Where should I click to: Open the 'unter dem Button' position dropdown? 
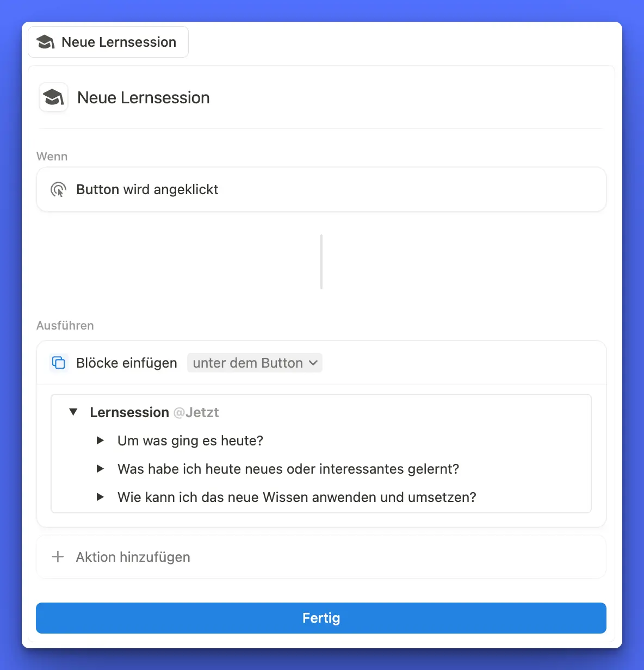coord(255,363)
